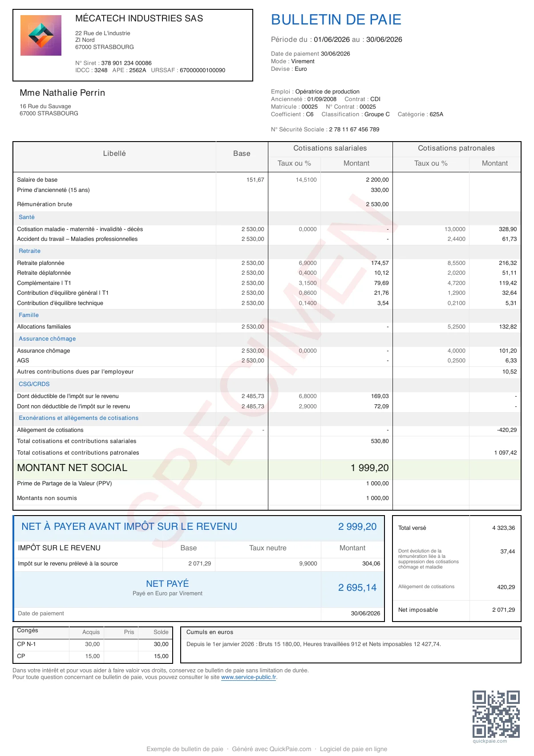Select the MONTANT NET SOCIAL amount 1 999,20
The width and height of the screenshot is (534, 756).
(x=369, y=468)
